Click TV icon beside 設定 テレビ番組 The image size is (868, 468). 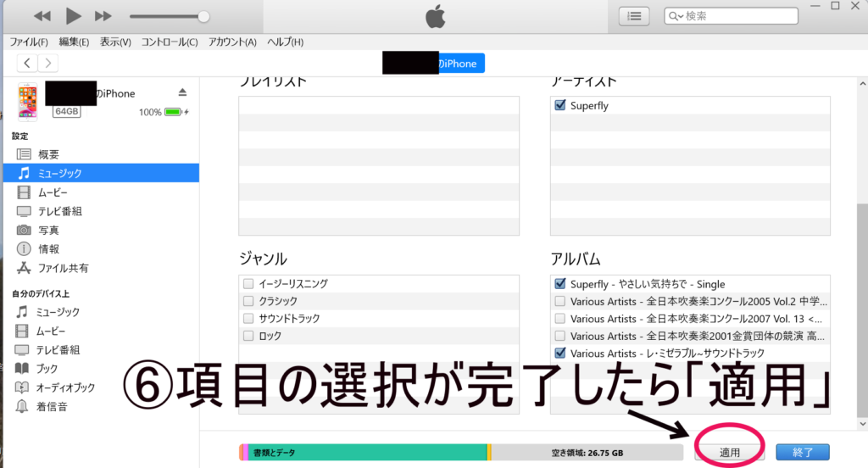click(24, 211)
